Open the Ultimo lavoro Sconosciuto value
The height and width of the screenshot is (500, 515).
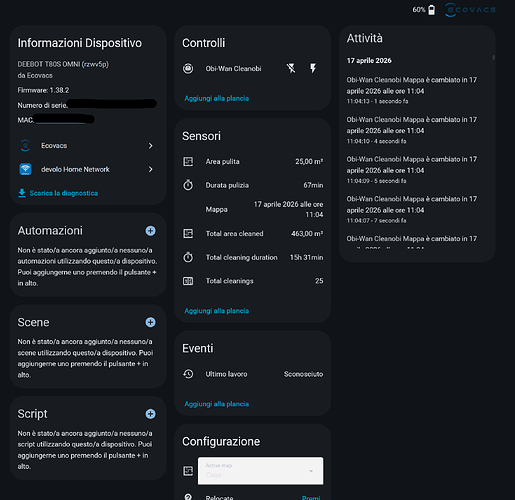303,374
